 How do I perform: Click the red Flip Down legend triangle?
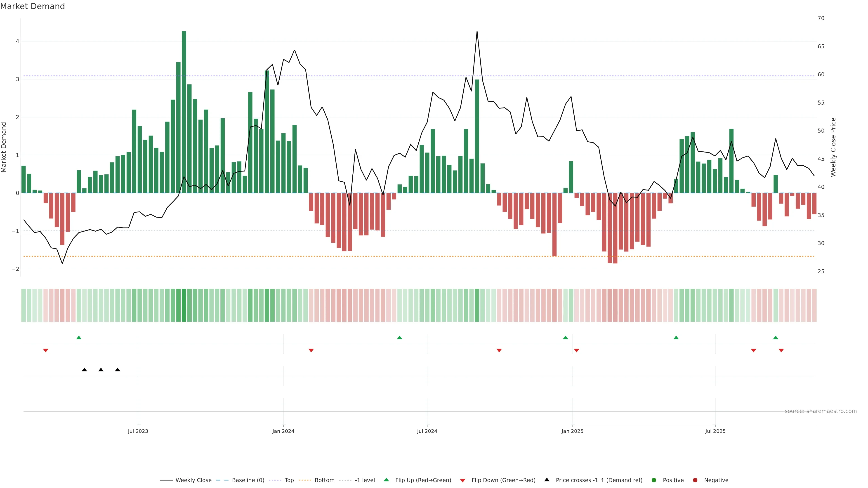[x=463, y=481]
